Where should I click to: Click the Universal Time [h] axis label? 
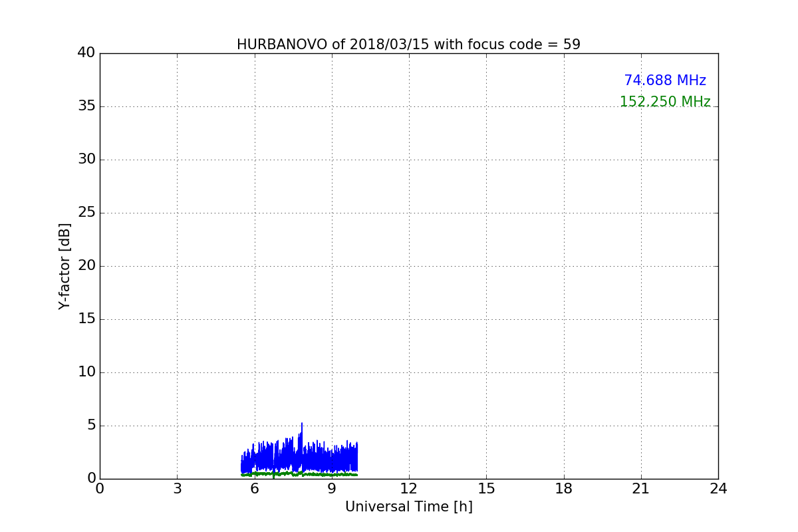(408, 507)
